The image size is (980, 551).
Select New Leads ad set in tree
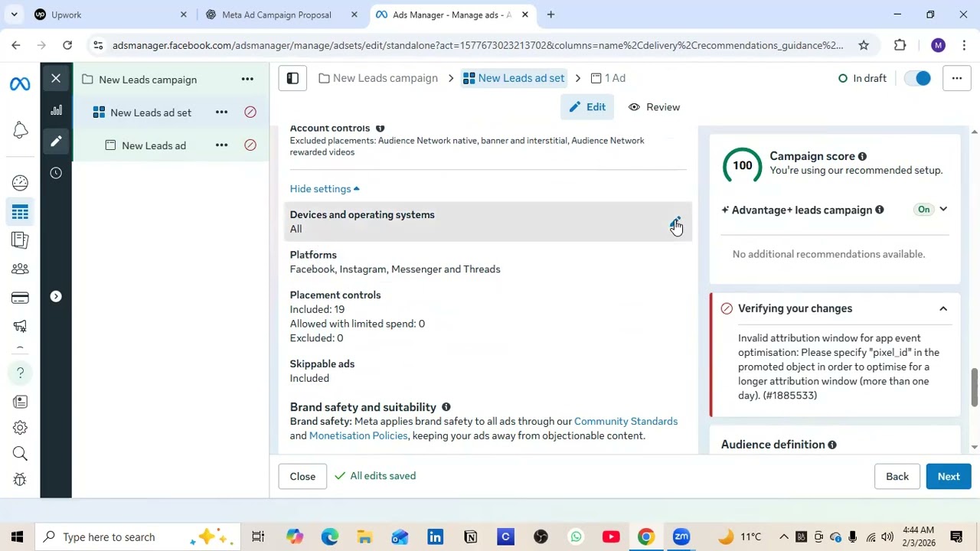(x=151, y=112)
